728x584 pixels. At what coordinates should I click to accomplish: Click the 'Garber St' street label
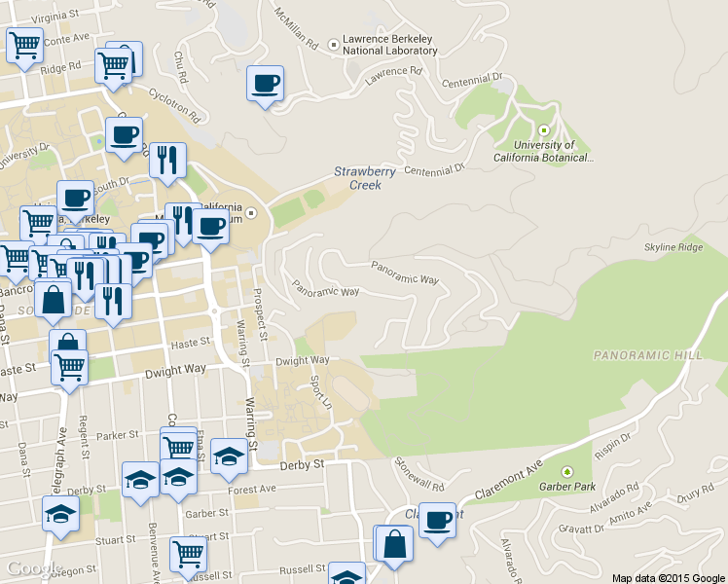207,514
